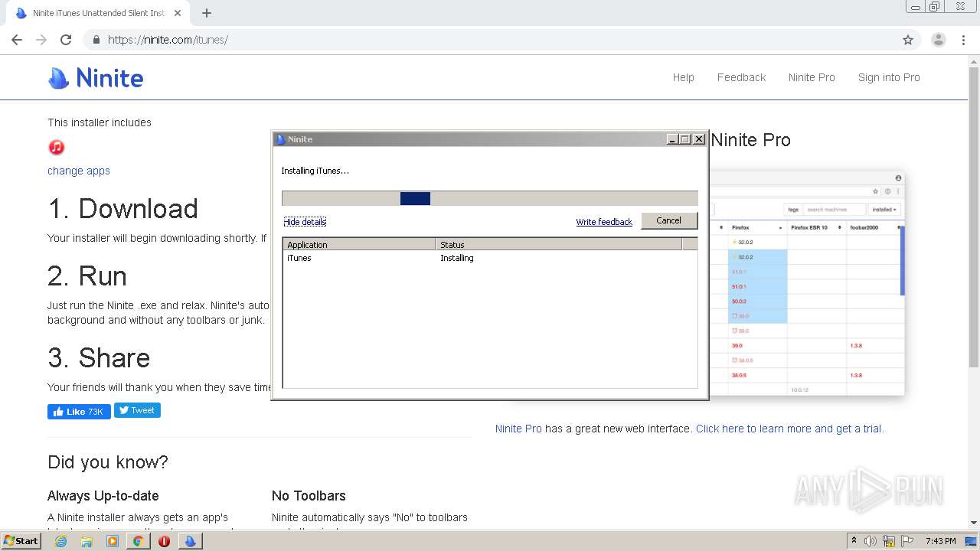Click here to learn more and get a trial

(789, 429)
